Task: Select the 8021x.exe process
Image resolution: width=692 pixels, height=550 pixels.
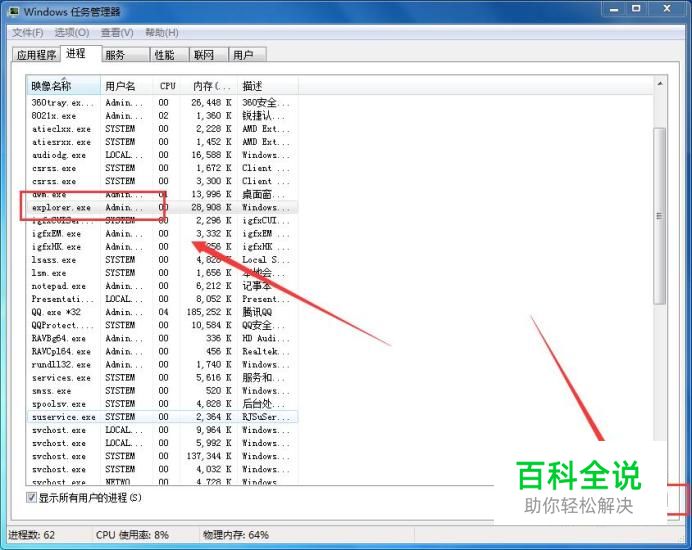Action: [162, 116]
